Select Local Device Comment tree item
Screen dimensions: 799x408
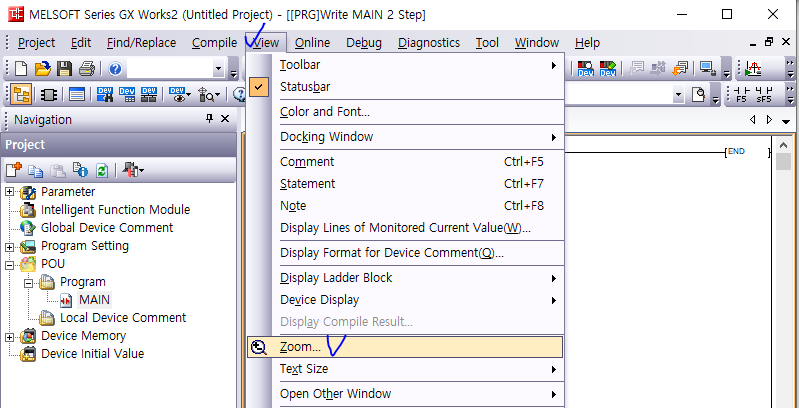point(123,318)
